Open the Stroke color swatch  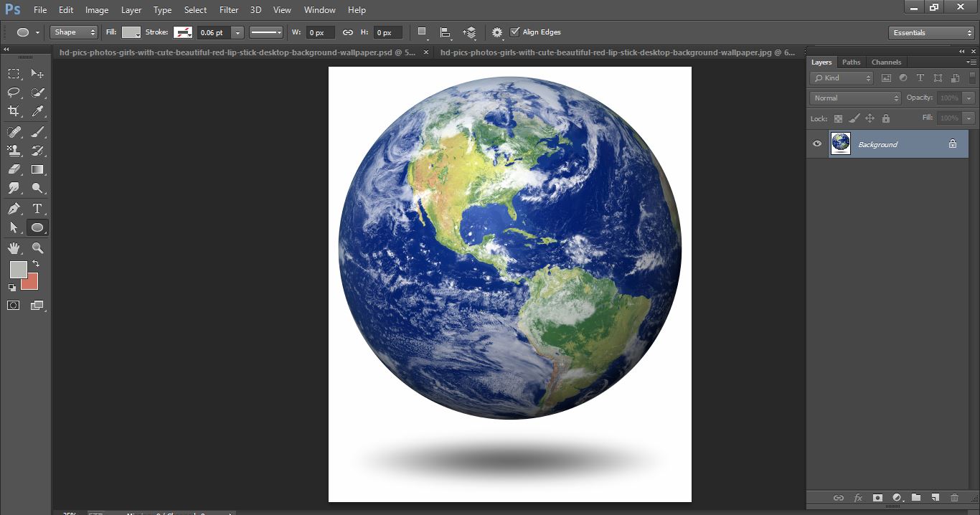point(183,32)
